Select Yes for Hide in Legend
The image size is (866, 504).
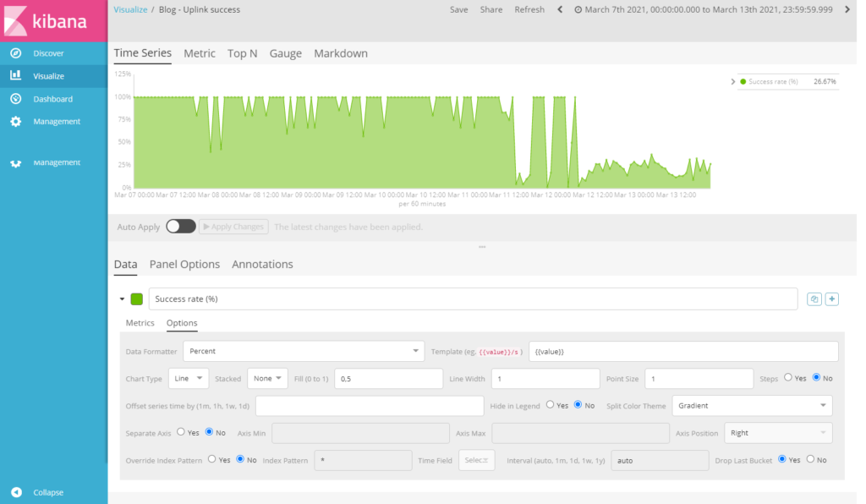pos(550,404)
